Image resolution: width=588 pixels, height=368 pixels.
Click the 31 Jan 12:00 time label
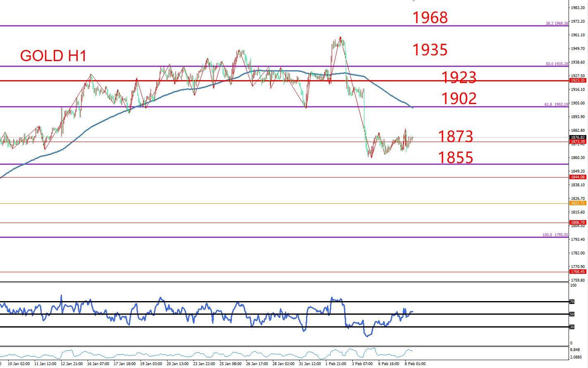point(310,364)
